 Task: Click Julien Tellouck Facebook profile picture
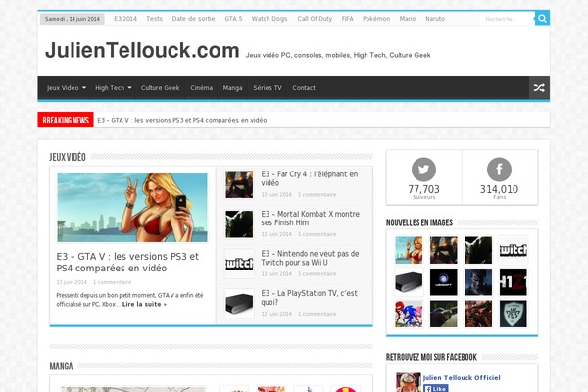point(409,382)
